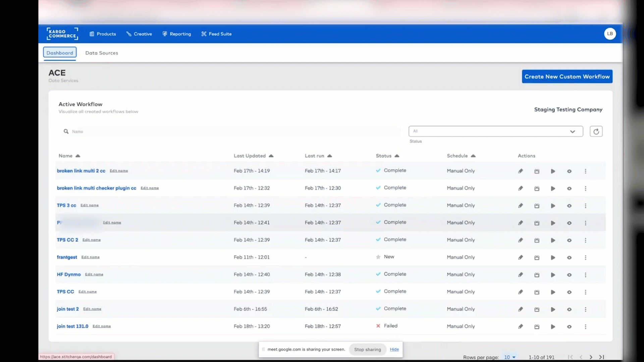Edit the HF Dynmo workflow
The height and width of the screenshot is (362, 644).
(521, 275)
